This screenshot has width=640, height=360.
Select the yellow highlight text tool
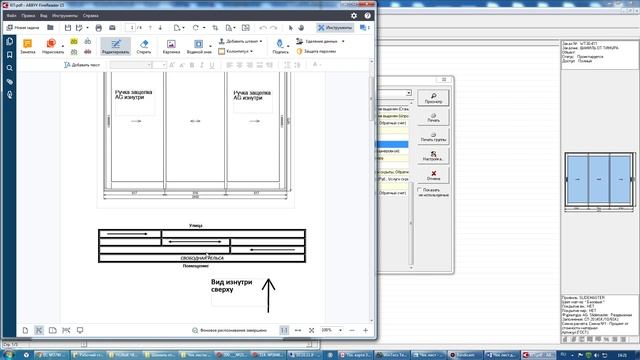(74, 42)
